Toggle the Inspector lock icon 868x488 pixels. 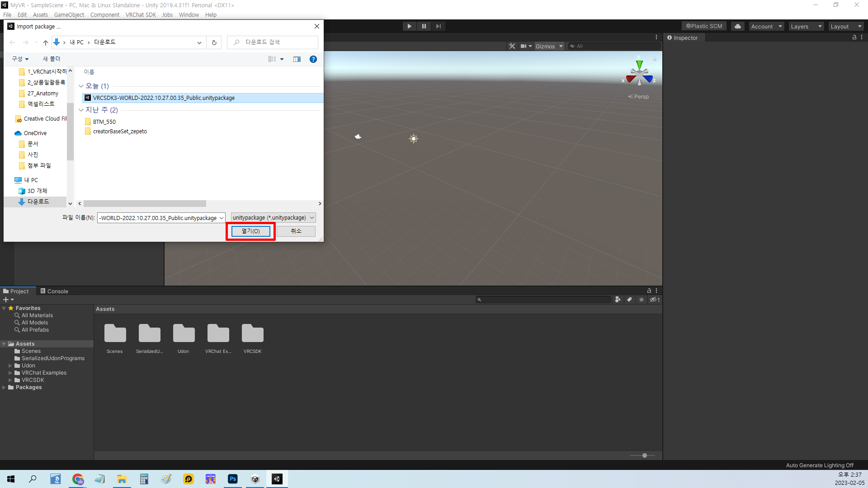click(854, 38)
